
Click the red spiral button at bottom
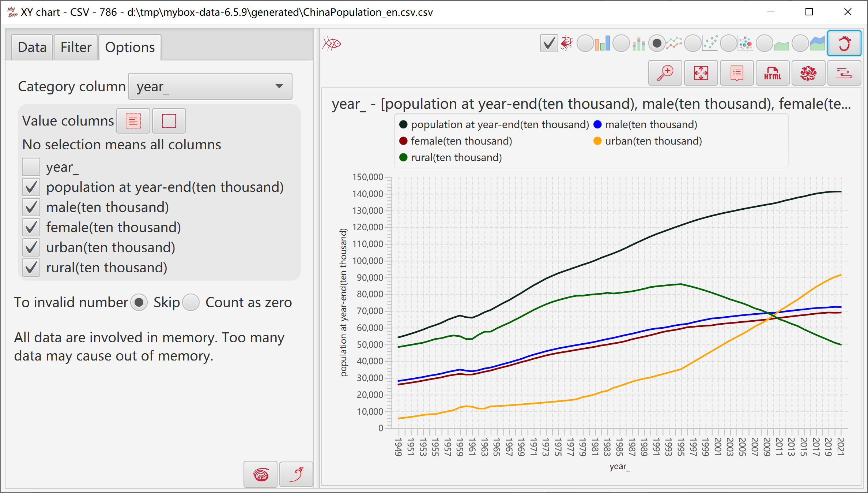[x=261, y=475]
